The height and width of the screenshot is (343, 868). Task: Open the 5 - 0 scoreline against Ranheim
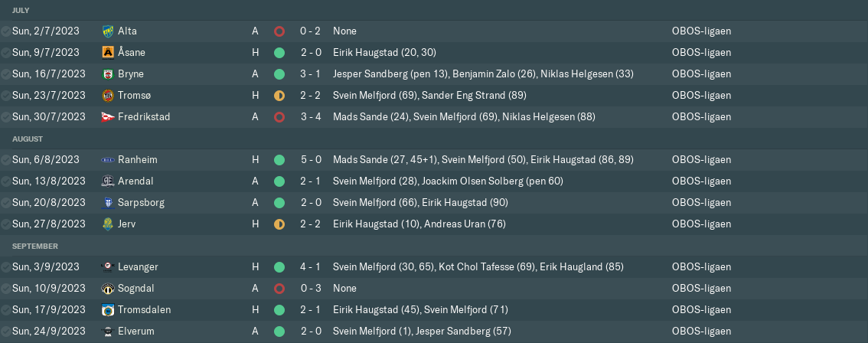pyautogui.click(x=310, y=160)
